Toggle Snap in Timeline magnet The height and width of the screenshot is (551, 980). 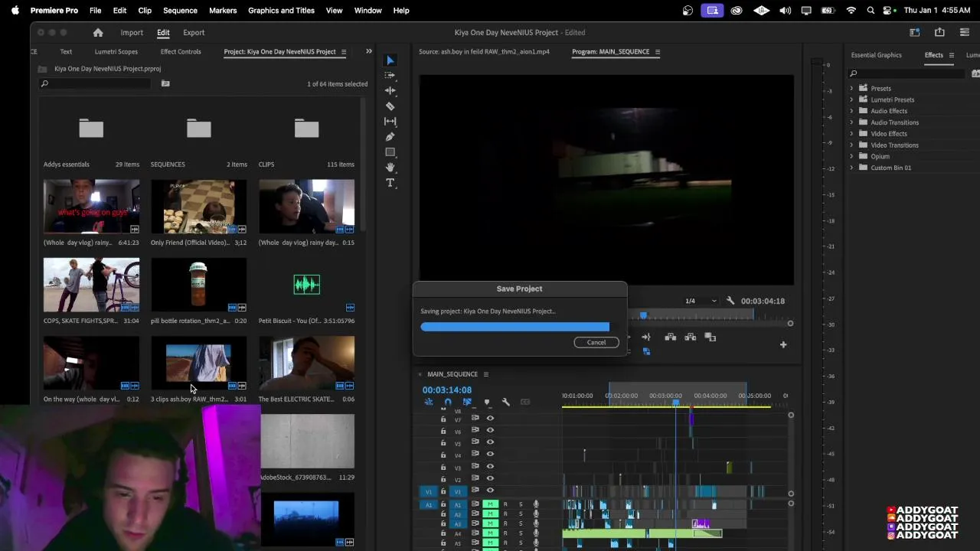(448, 402)
